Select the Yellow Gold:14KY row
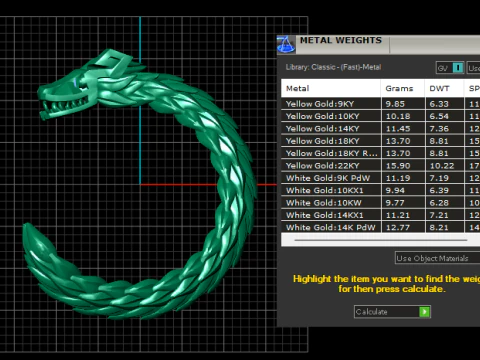The image size is (480, 360). tap(380, 129)
